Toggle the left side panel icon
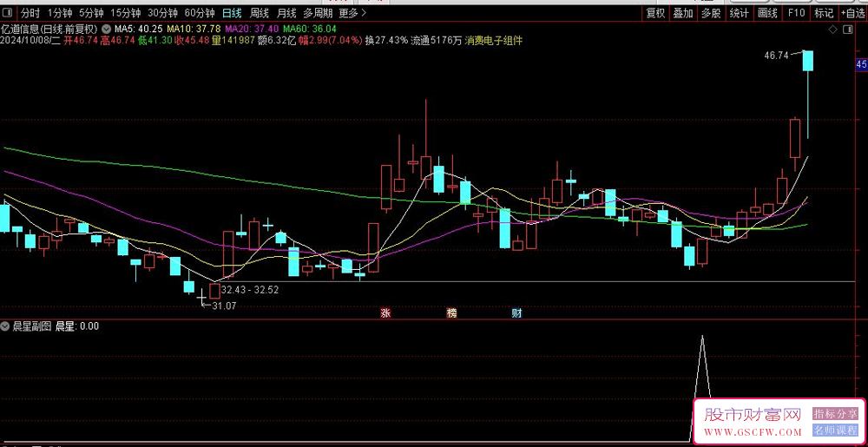The width and height of the screenshot is (868, 447). click(x=7, y=13)
